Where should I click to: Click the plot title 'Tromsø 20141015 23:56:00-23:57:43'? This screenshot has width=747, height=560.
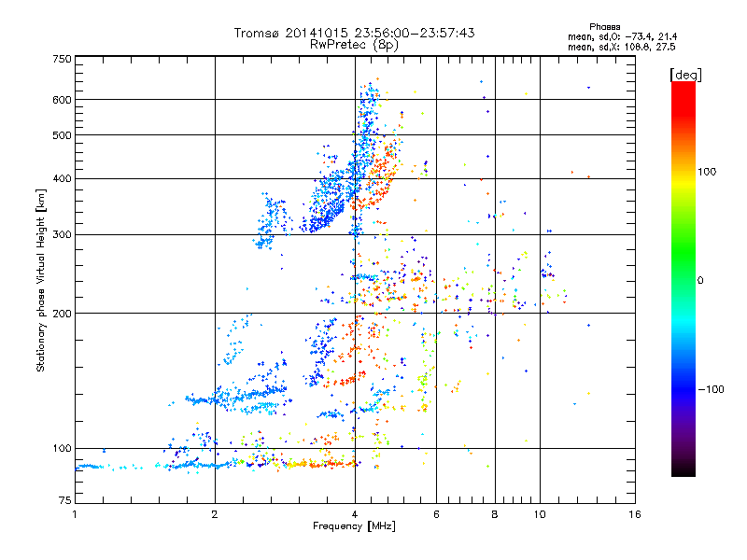(x=355, y=33)
